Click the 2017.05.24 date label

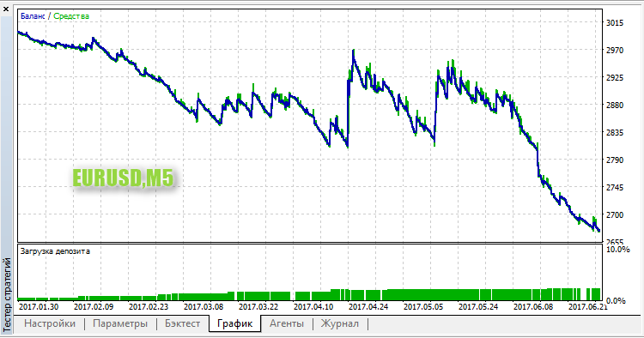[x=478, y=307]
